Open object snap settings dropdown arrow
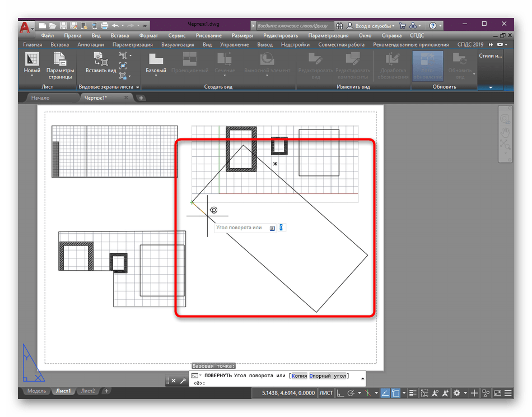532x417 pixels. tap(404, 393)
